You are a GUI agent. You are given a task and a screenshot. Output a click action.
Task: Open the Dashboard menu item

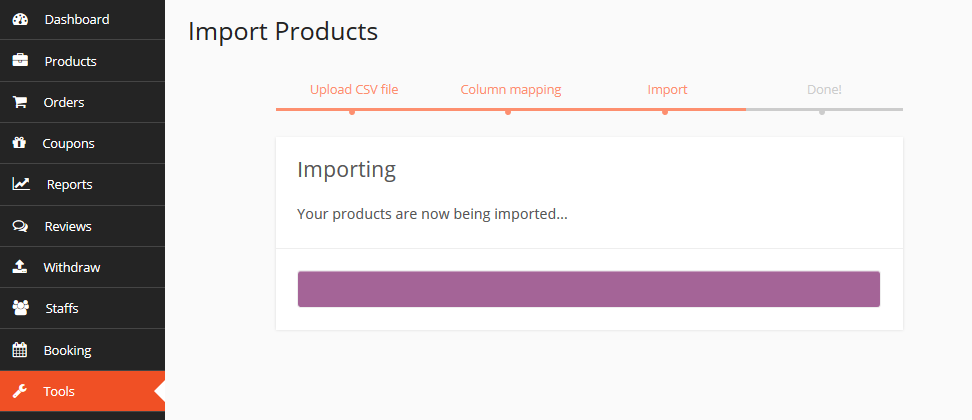coord(77,19)
